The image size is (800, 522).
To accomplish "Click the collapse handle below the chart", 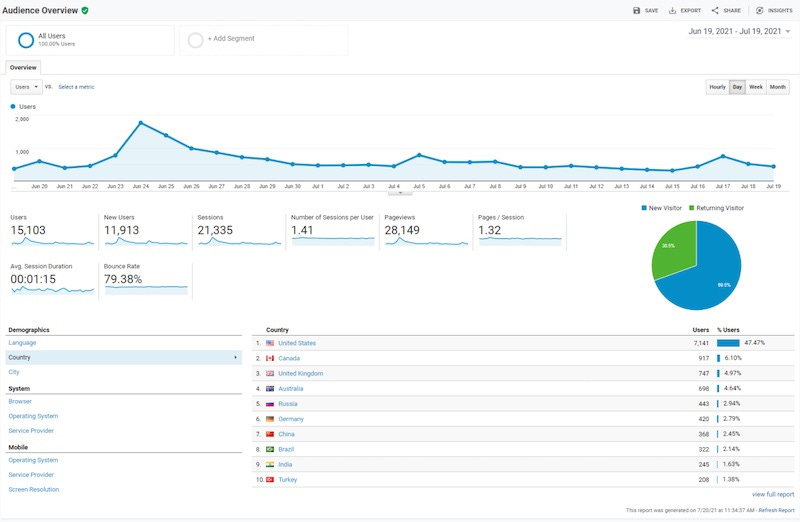I will coord(400,193).
